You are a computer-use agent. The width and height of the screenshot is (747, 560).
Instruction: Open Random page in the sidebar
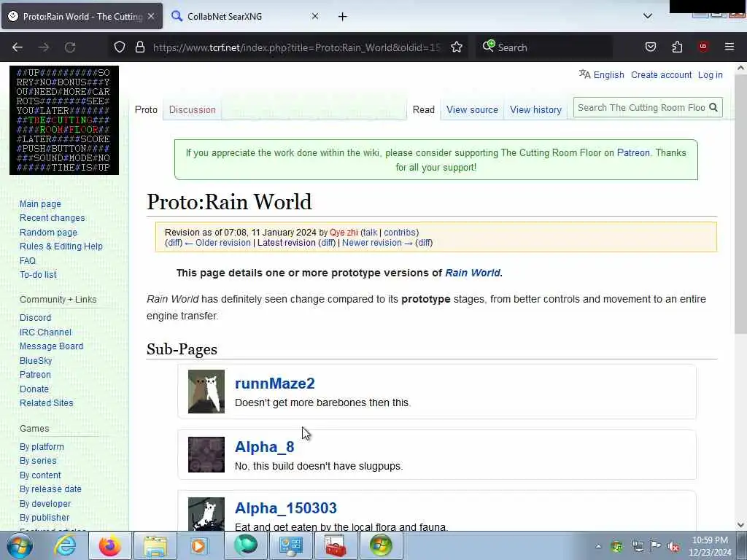(x=48, y=233)
